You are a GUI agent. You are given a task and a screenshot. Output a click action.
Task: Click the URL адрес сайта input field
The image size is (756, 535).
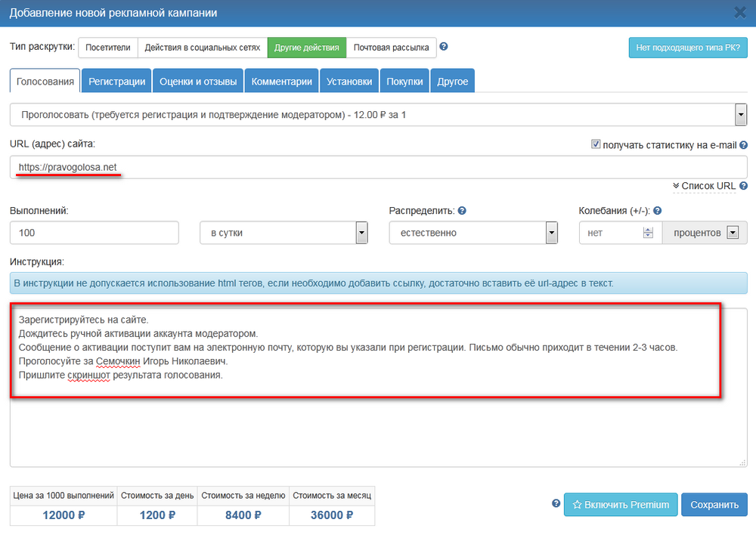click(x=378, y=167)
